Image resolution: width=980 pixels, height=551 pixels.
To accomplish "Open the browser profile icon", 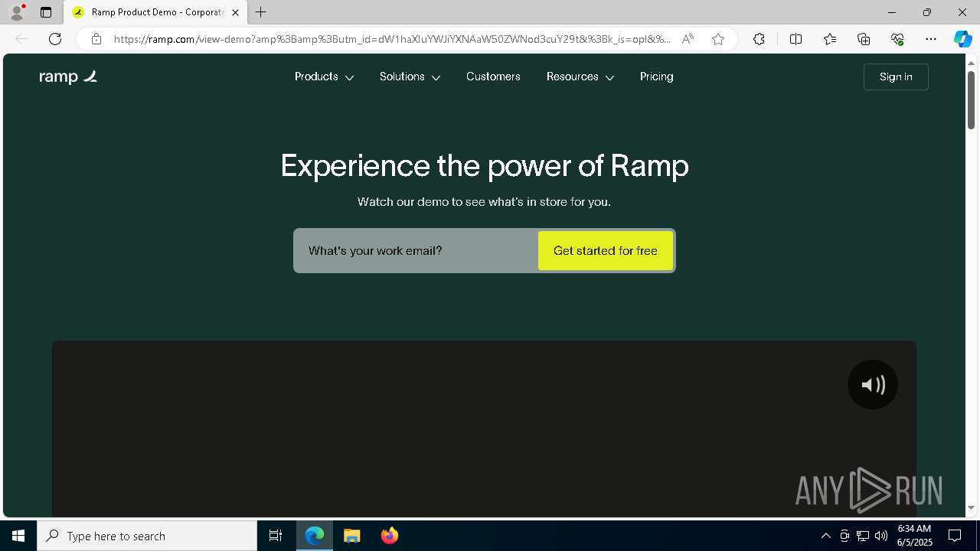I will tap(17, 12).
